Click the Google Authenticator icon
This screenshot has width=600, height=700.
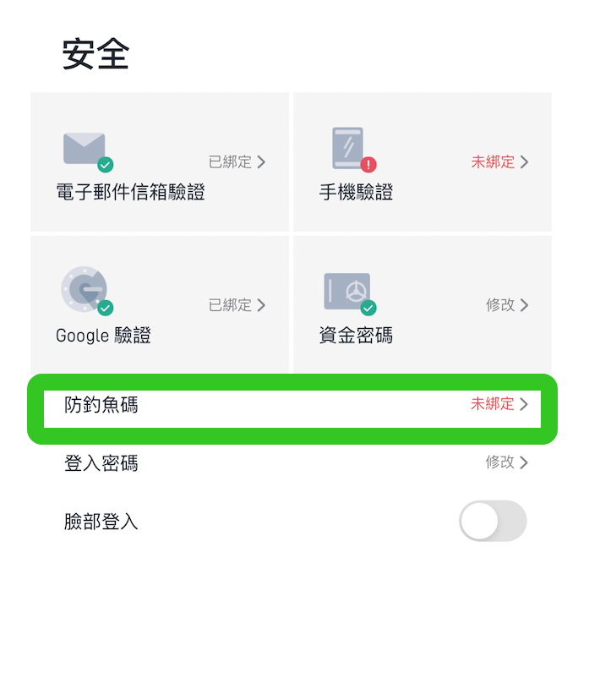[x=84, y=289]
